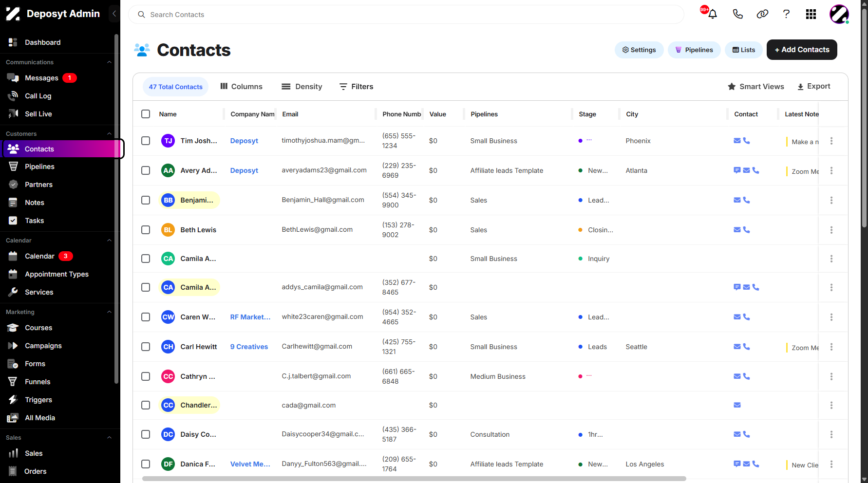The width and height of the screenshot is (868, 483).
Task: Export the contacts list
Action: (814, 87)
